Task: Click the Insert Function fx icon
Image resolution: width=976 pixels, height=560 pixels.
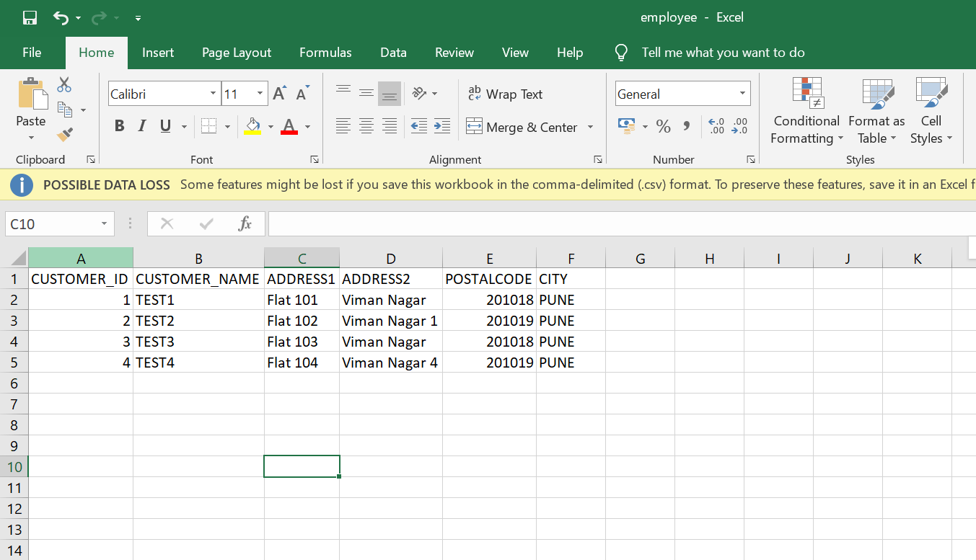Action: point(245,224)
